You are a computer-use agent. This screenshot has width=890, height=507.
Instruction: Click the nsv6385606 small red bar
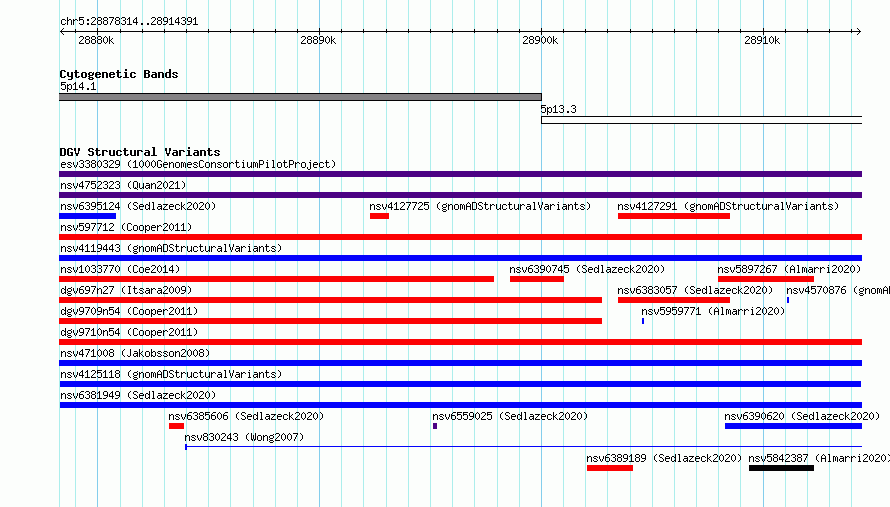[x=176, y=426]
